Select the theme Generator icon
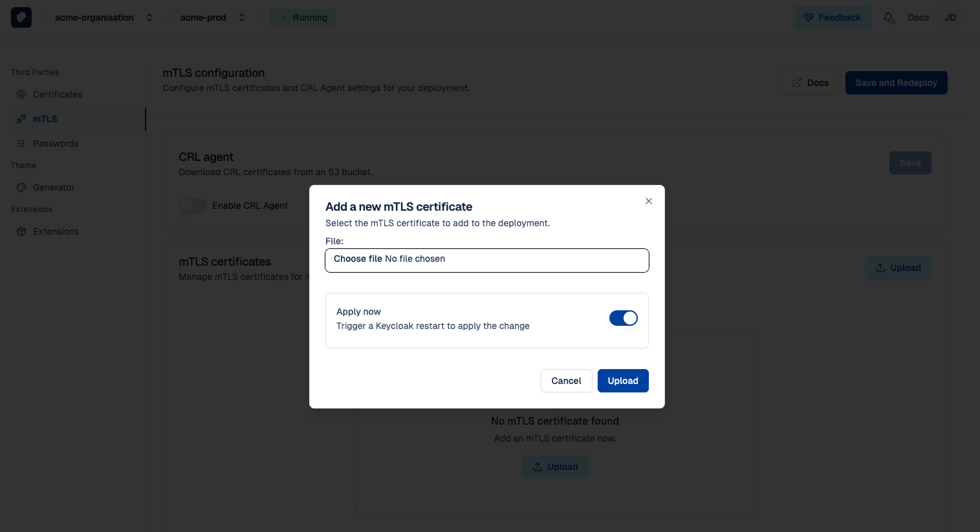Viewport: 980px width, 532px height. 21,187
